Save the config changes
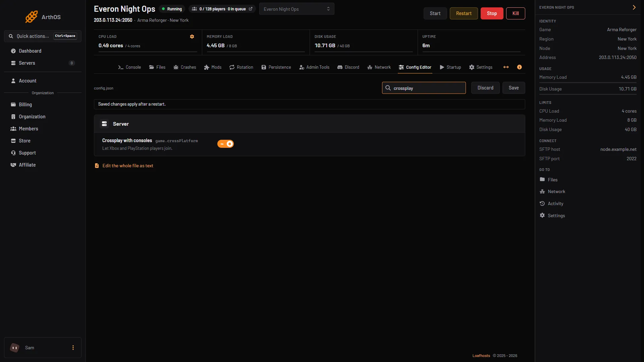Screen dimensions: 644x362 point(514,88)
